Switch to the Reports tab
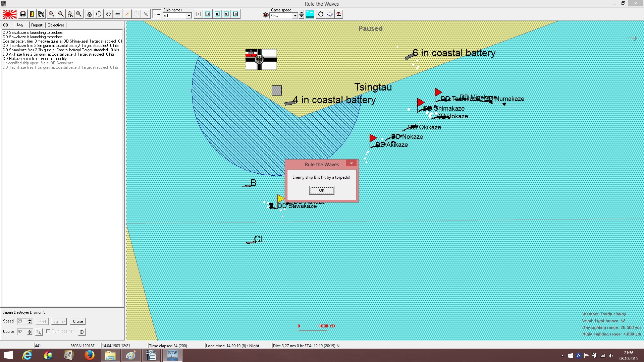This screenshot has width=644, height=362. click(x=38, y=25)
